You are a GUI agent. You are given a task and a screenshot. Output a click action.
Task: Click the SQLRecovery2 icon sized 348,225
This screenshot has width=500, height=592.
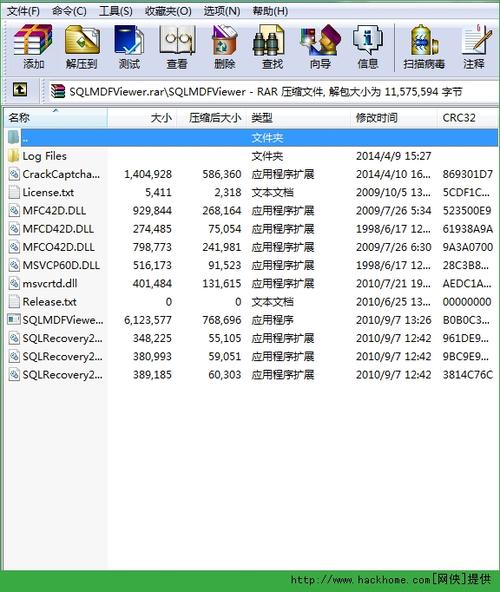[14, 338]
